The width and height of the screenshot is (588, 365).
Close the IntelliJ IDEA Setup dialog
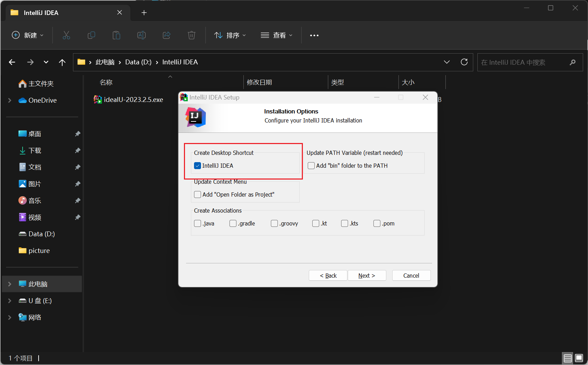[425, 97]
